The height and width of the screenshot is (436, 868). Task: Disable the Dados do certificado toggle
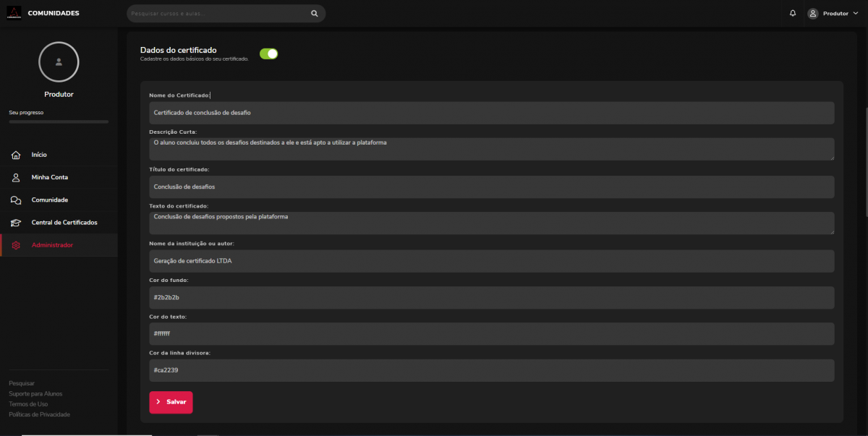[x=268, y=54]
